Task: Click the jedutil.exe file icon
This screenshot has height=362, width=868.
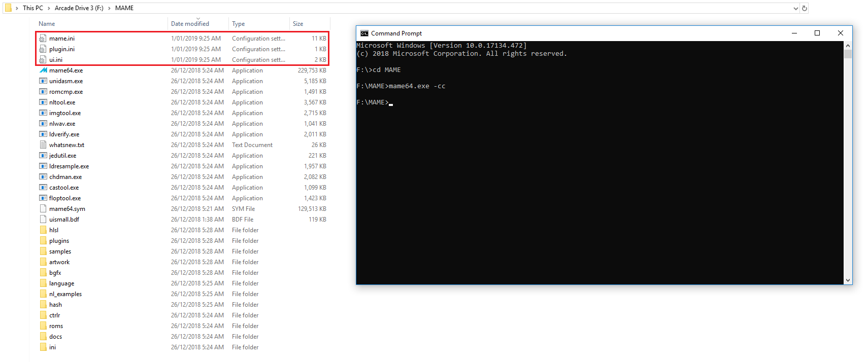Action: click(x=43, y=156)
